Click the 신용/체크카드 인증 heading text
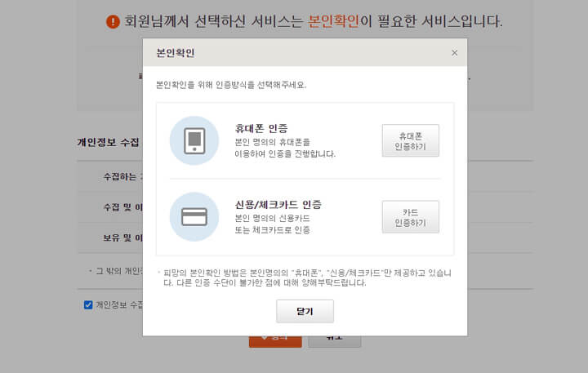The image size is (588, 373). tap(278, 204)
